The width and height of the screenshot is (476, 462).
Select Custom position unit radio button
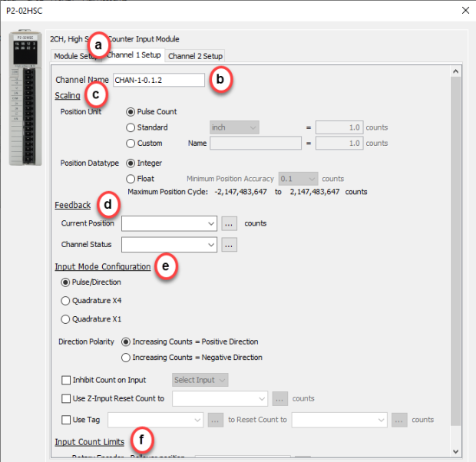click(x=131, y=143)
